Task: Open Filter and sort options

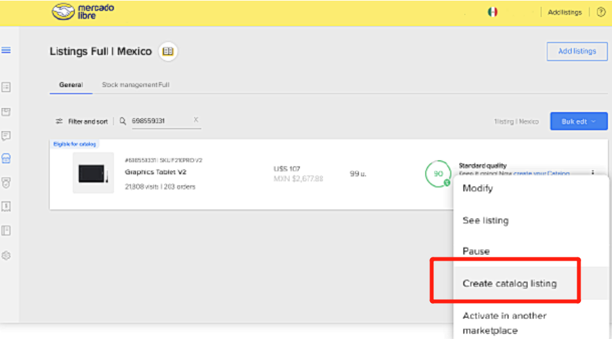Action: click(x=82, y=121)
